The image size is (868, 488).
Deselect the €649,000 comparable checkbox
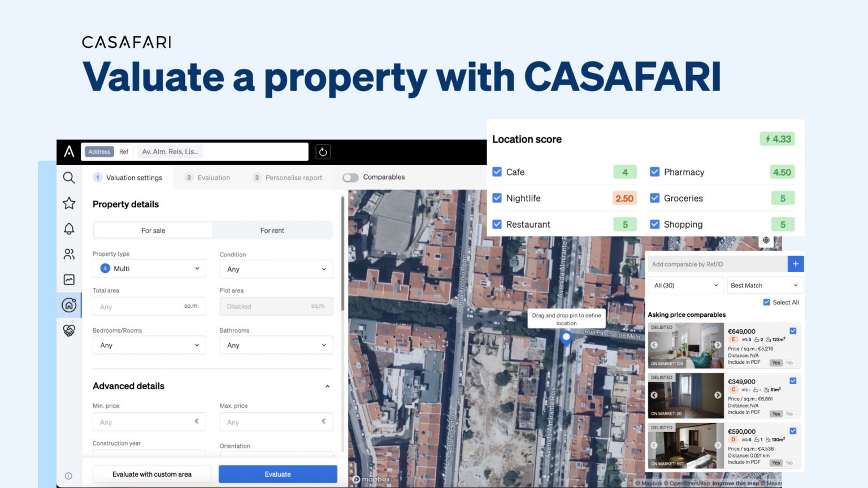point(793,331)
